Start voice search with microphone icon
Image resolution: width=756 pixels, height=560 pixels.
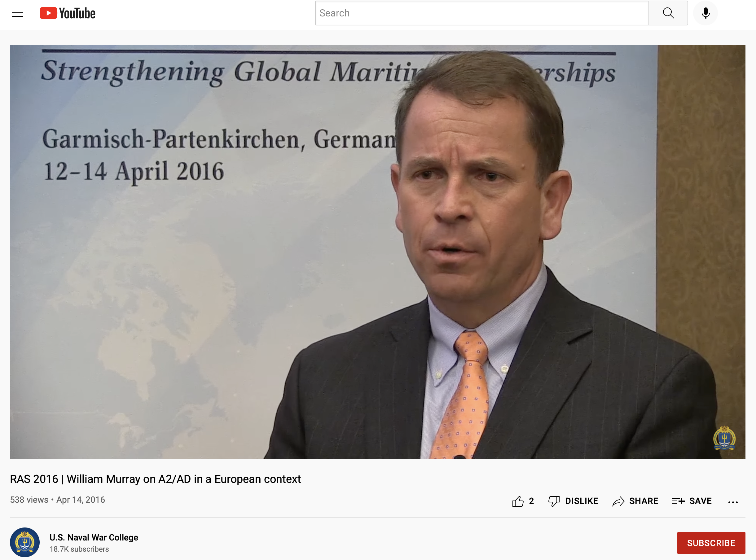(x=705, y=13)
